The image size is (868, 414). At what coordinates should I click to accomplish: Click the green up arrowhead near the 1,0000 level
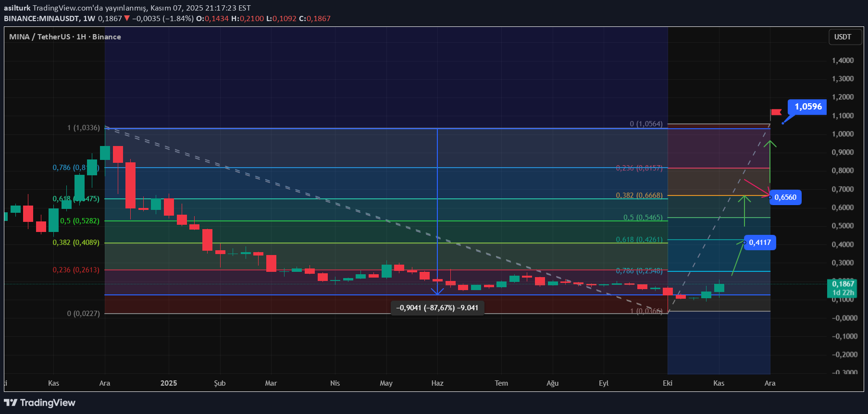point(770,144)
